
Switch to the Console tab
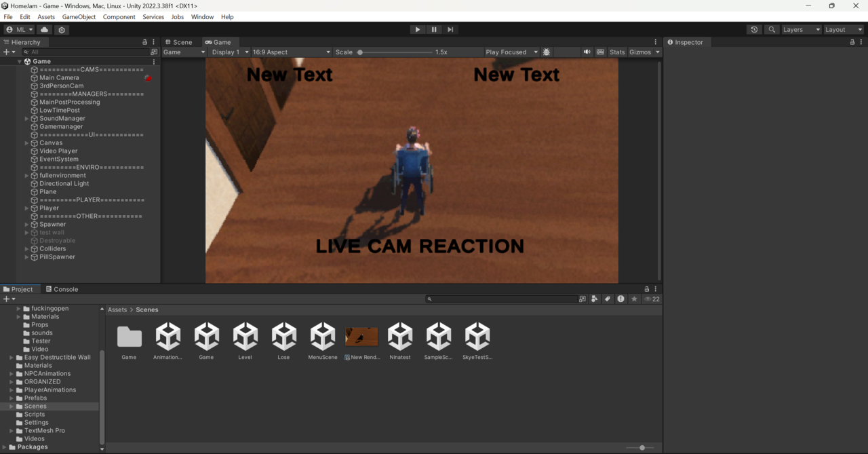(62, 289)
